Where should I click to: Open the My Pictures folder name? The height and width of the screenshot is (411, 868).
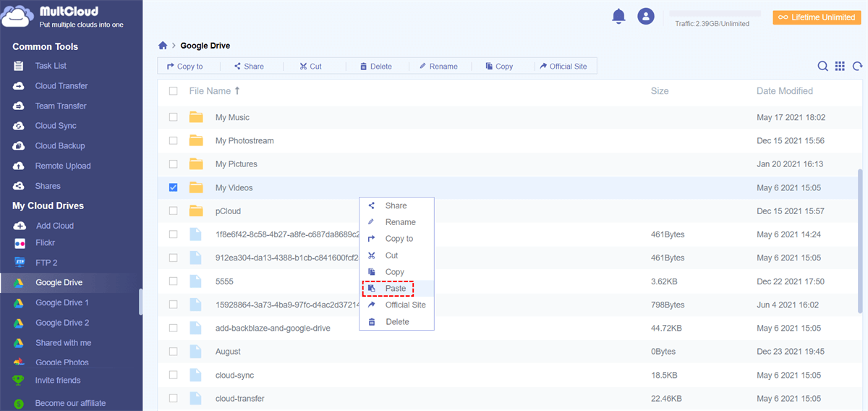[x=236, y=164]
